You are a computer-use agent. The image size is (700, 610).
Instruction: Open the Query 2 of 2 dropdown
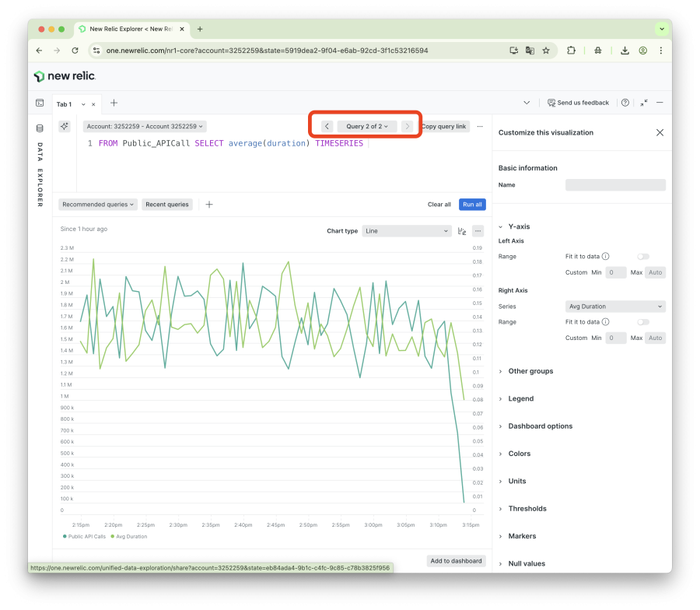click(x=366, y=126)
